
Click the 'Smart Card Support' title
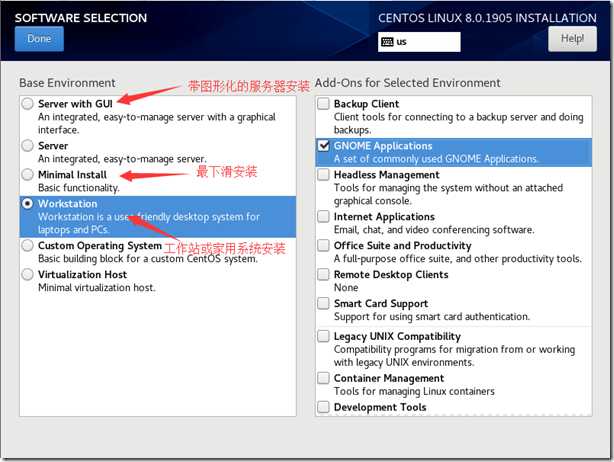[381, 303]
